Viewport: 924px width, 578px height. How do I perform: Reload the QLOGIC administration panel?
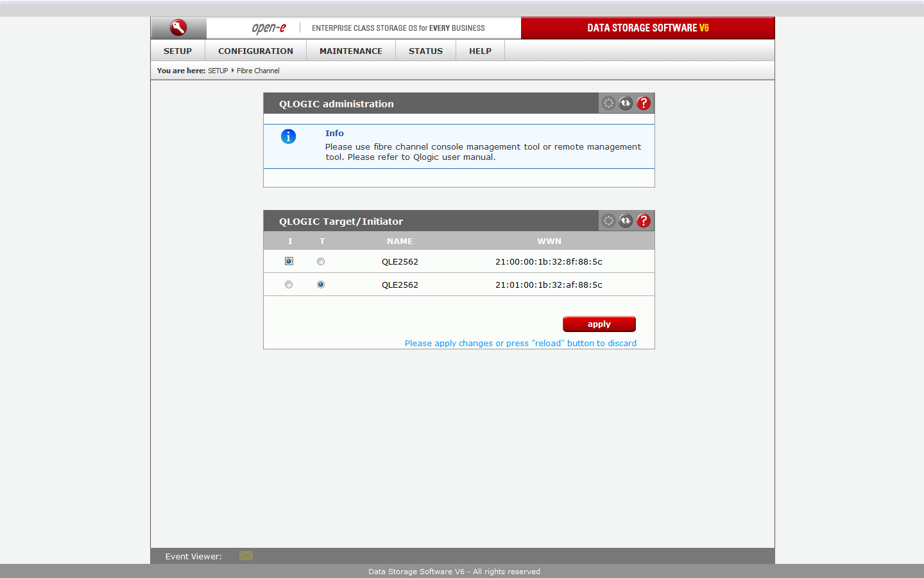(626, 103)
